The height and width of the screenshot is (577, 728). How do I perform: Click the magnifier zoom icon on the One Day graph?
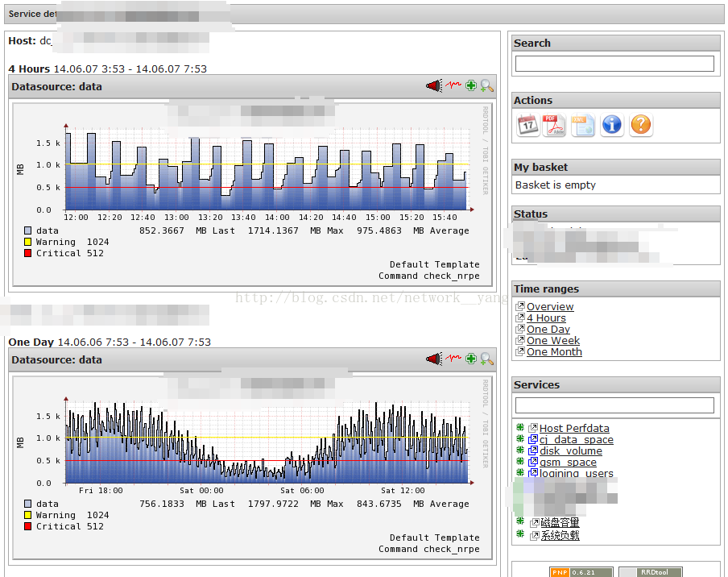pyautogui.click(x=486, y=359)
